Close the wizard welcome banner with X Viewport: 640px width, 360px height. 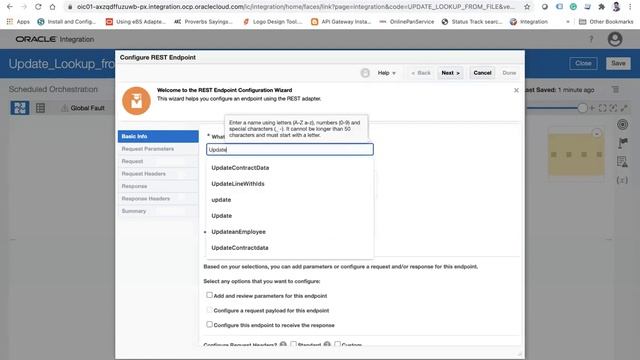[516, 90]
